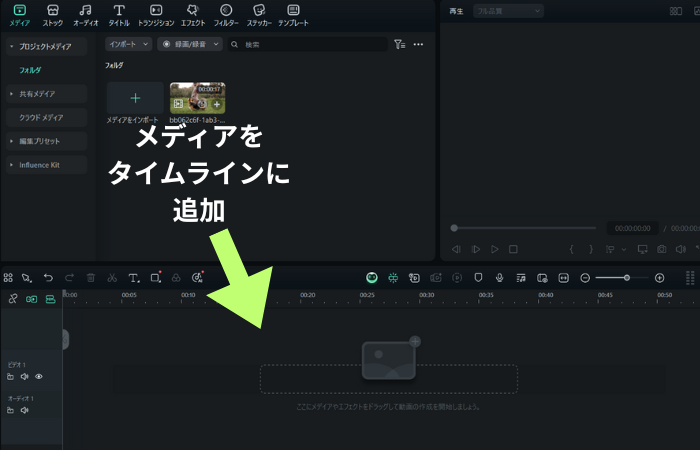Open the エフェクト (Effects) tab
700x450 pixels.
193,15
